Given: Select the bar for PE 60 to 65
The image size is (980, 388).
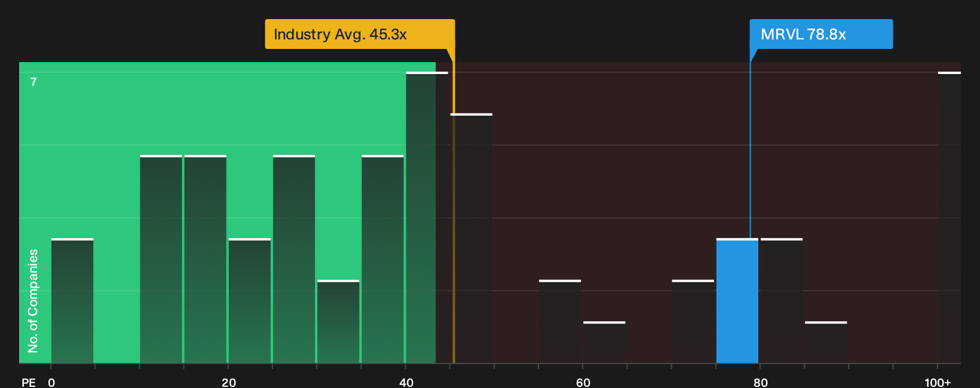Looking at the screenshot, I should pos(604,343).
